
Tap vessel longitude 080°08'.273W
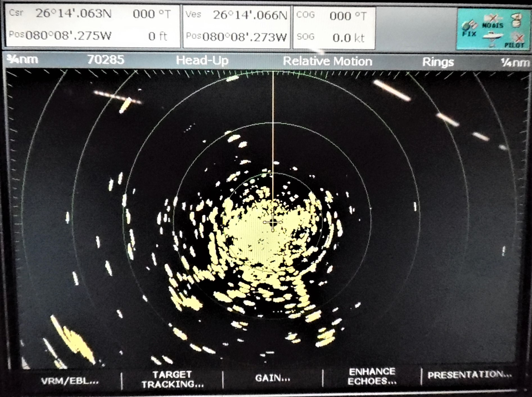pyautogui.click(x=244, y=37)
